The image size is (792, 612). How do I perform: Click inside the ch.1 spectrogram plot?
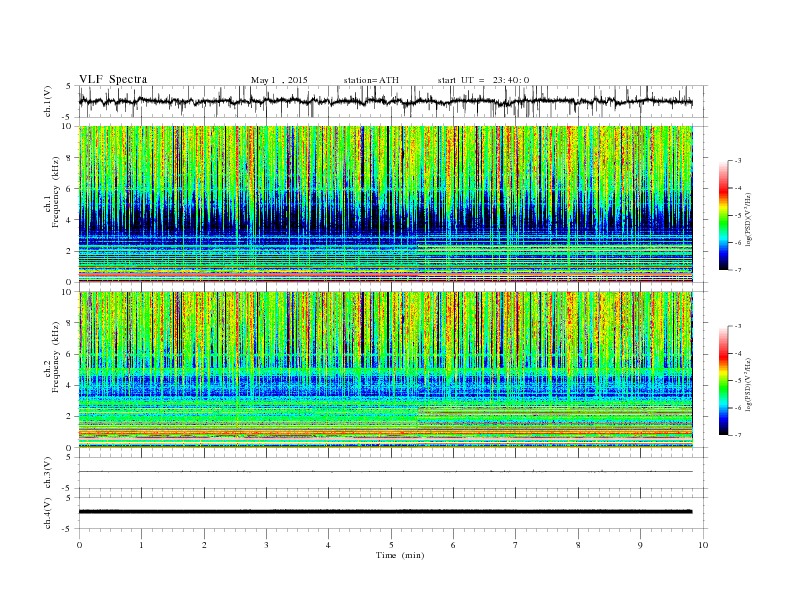(386, 204)
